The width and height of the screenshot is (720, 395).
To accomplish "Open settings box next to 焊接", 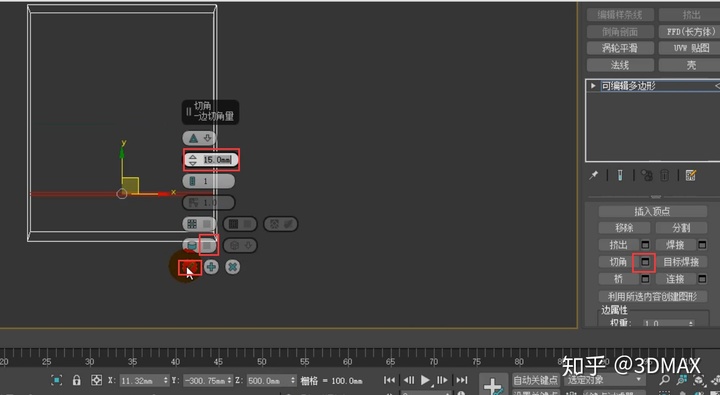I will click(702, 245).
